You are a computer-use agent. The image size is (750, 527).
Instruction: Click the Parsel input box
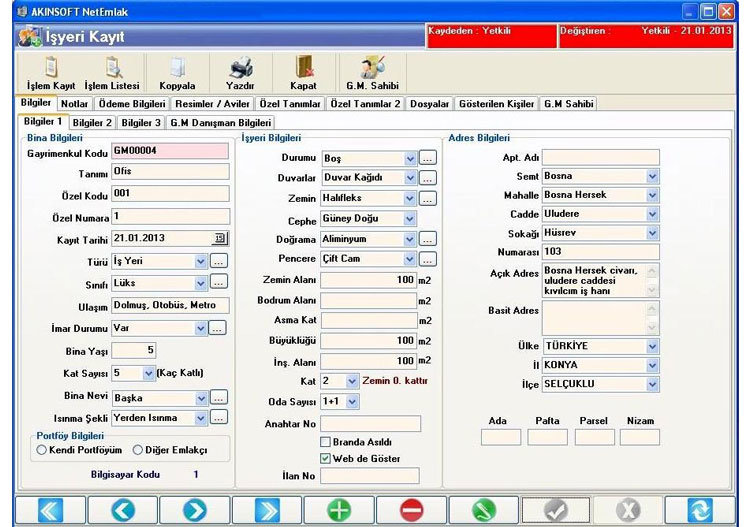coord(595,437)
